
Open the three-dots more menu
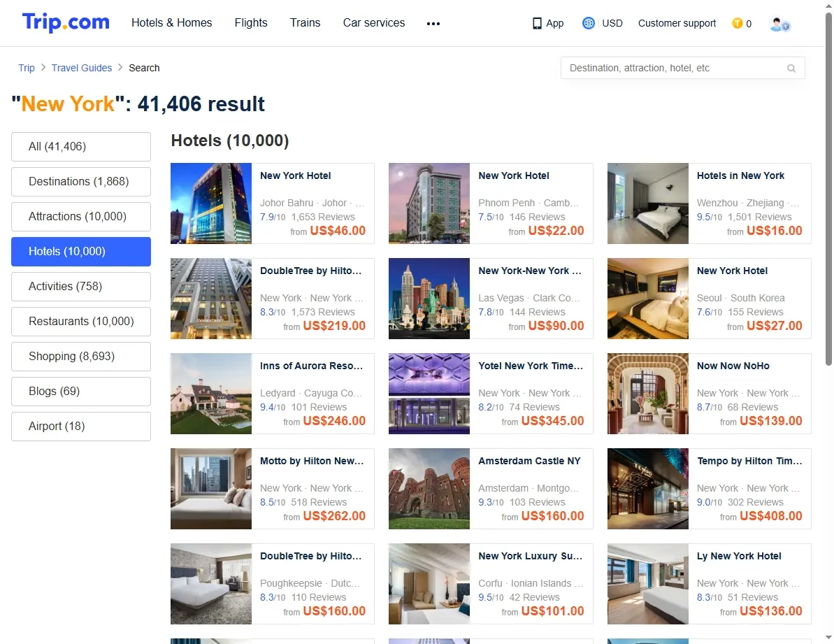433,23
